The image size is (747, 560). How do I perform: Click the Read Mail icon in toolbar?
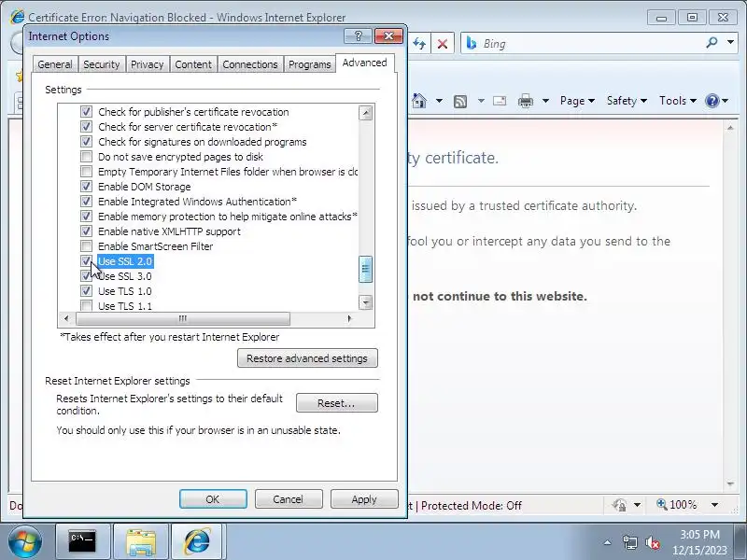coord(500,101)
